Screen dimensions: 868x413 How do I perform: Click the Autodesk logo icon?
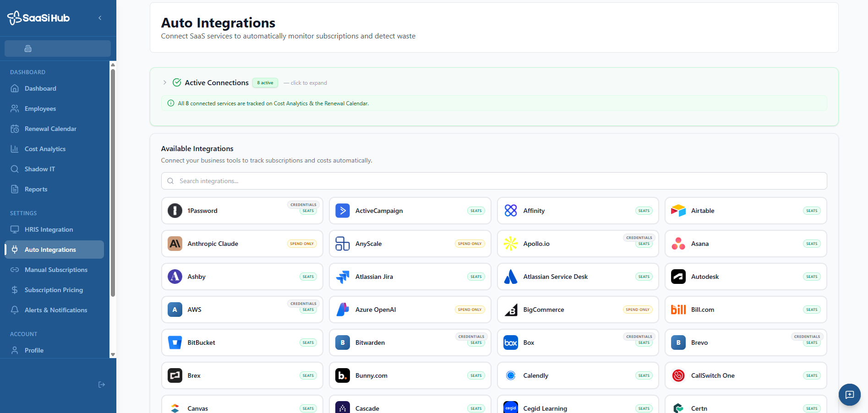[678, 277]
